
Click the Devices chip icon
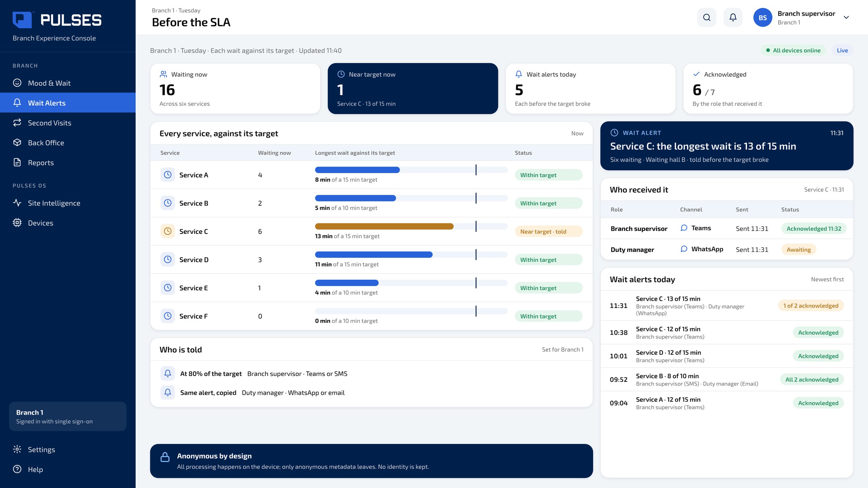tap(17, 223)
